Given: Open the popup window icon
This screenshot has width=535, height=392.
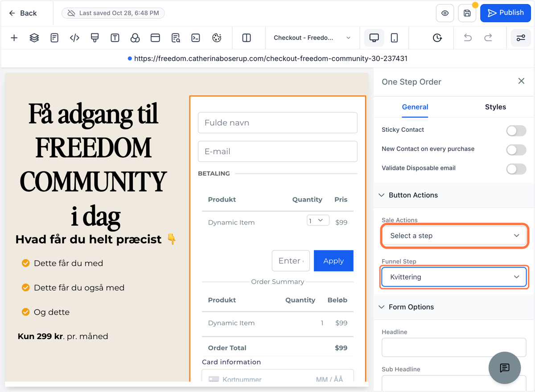Looking at the screenshot, I should pos(155,38).
